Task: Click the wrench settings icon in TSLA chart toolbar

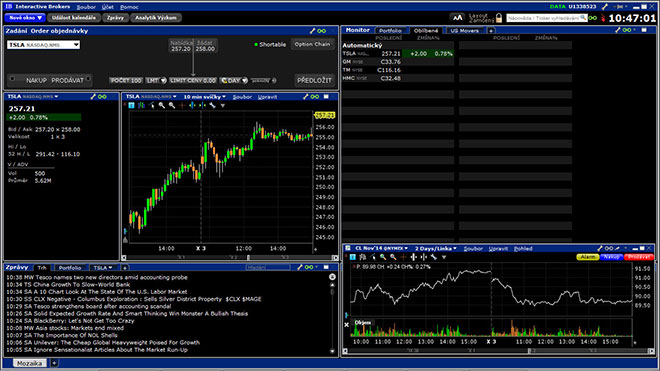Action: (x=213, y=105)
